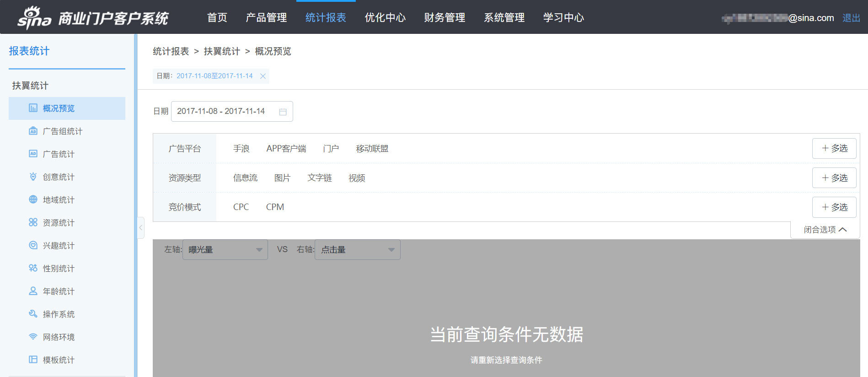The width and height of the screenshot is (868, 377).
Task: Click the 年龄统计 person icon
Action: [x=33, y=291]
